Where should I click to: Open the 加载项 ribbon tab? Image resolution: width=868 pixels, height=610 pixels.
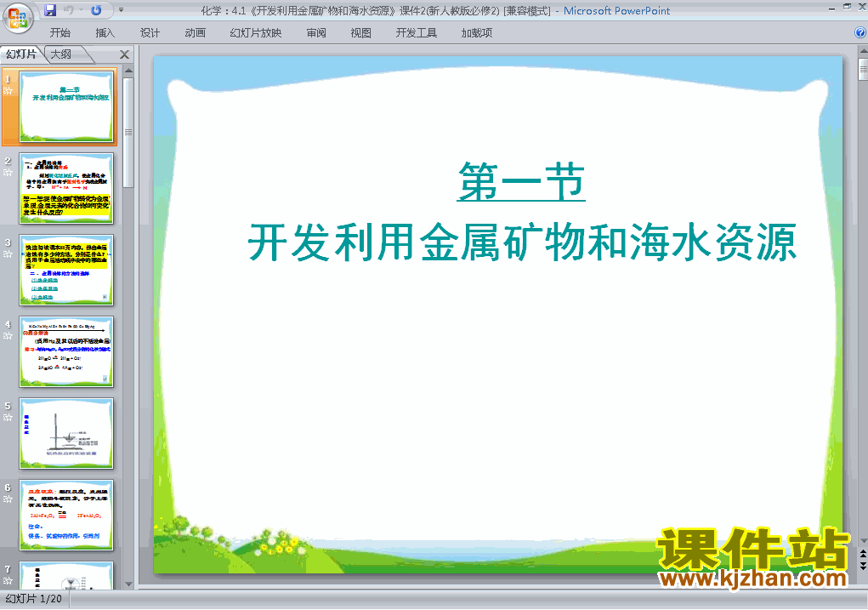(477, 32)
